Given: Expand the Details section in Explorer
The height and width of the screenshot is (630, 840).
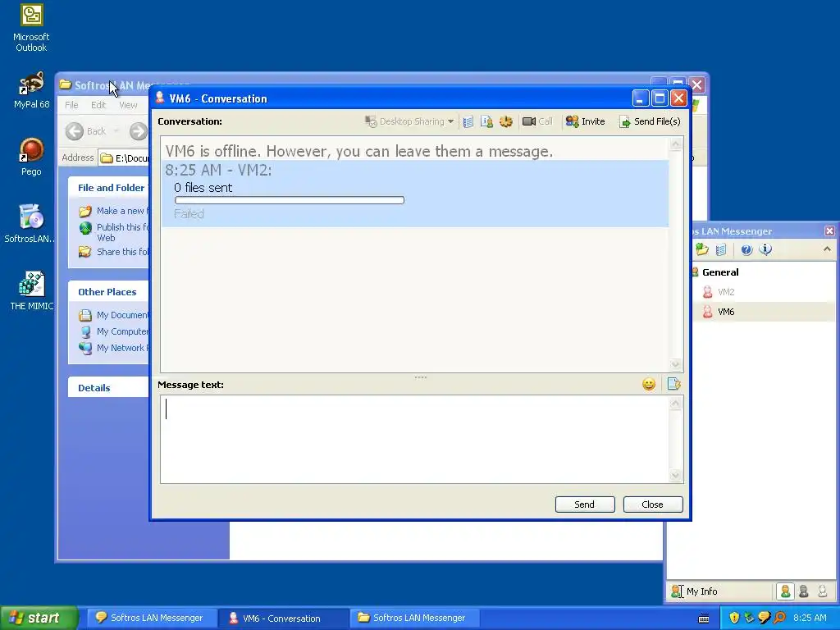Looking at the screenshot, I should pos(109,388).
